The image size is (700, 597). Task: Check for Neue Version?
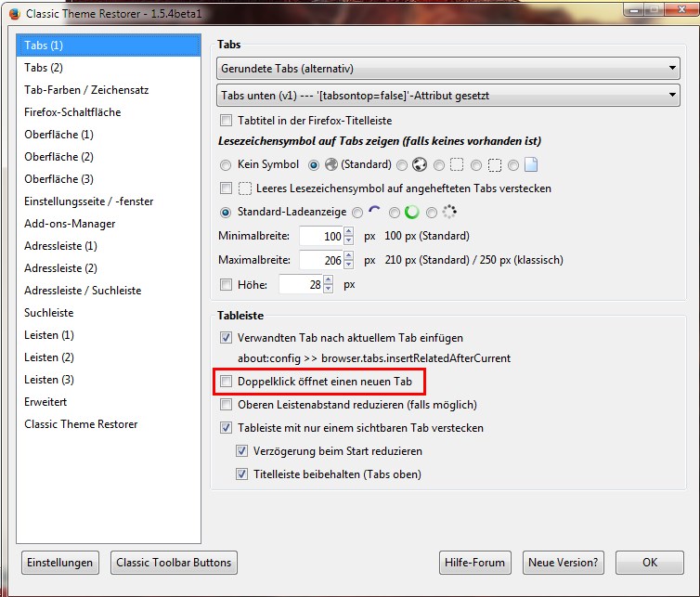pos(563,563)
